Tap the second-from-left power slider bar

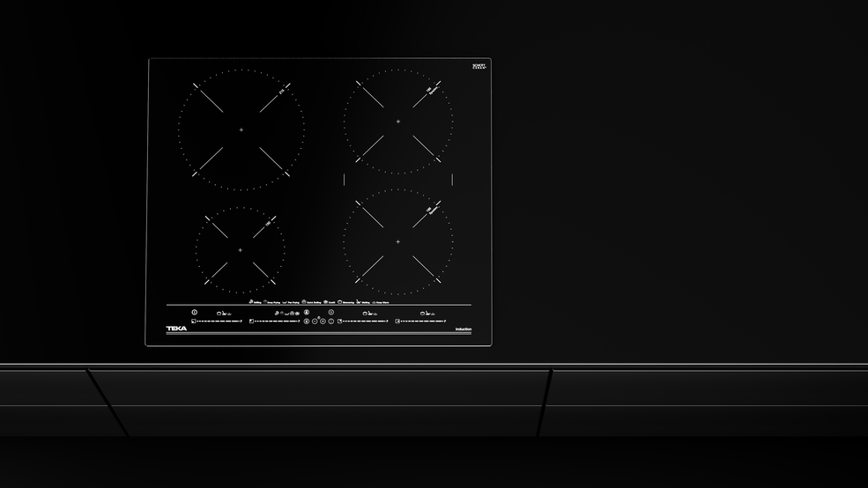point(277,322)
